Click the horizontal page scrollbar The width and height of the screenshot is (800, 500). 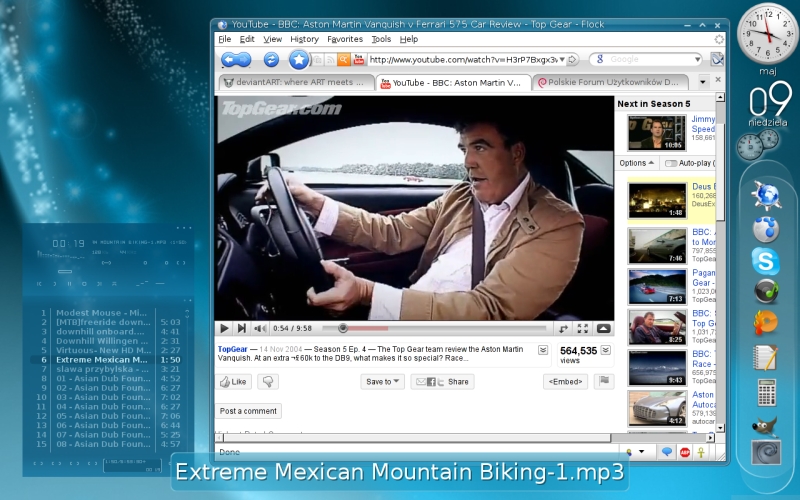pyautogui.click(x=417, y=438)
